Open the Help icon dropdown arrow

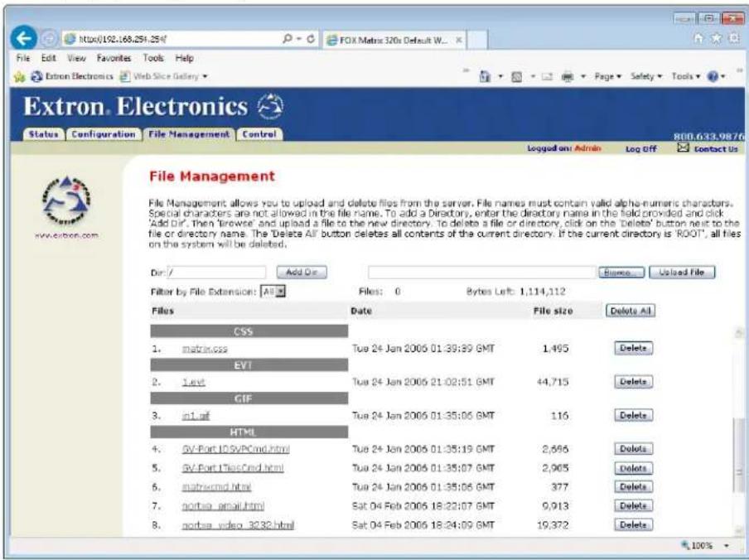click(722, 77)
